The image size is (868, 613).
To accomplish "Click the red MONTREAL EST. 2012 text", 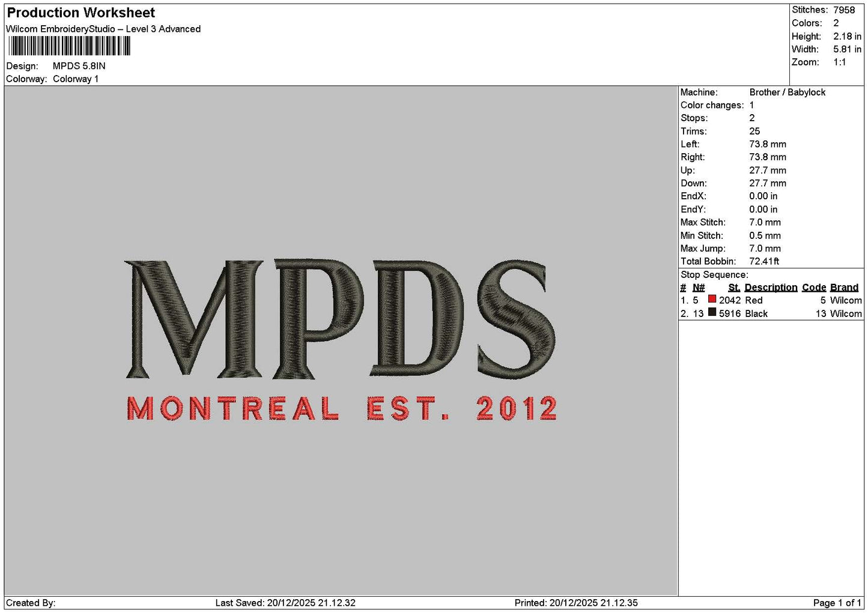I will 342,408.
